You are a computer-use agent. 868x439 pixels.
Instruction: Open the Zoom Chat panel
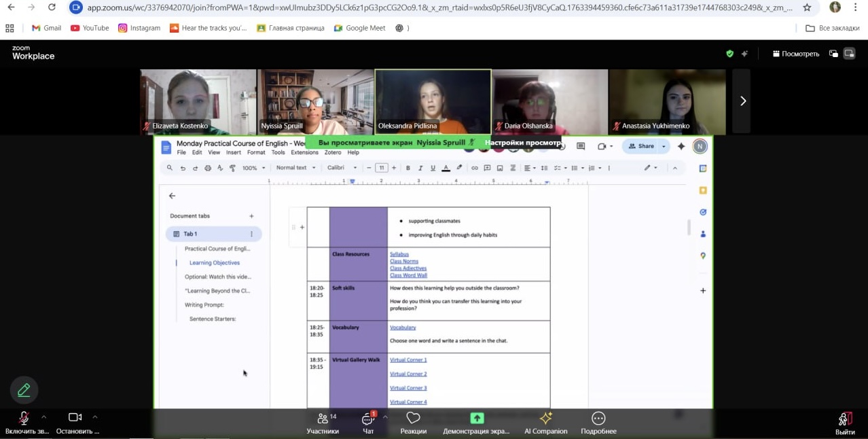368,422
